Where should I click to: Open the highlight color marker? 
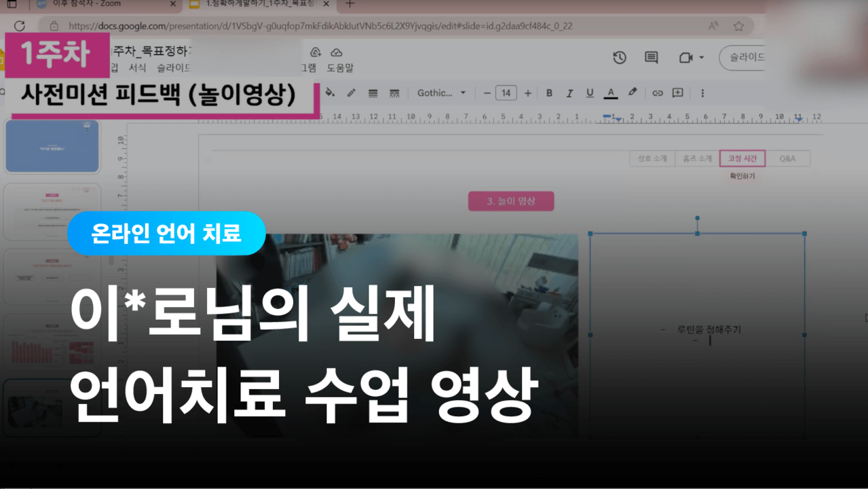(632, 93)
